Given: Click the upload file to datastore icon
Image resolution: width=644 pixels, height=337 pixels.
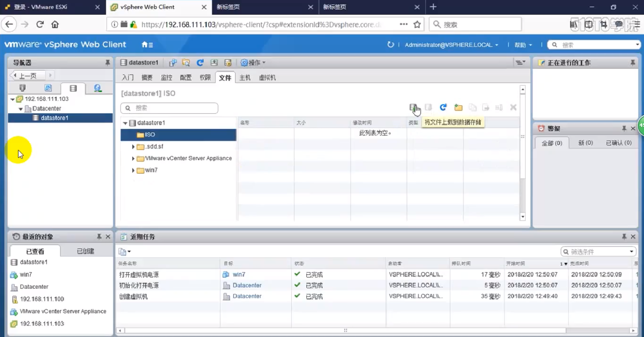Looking at the screenshot, I should pos(414,107).
